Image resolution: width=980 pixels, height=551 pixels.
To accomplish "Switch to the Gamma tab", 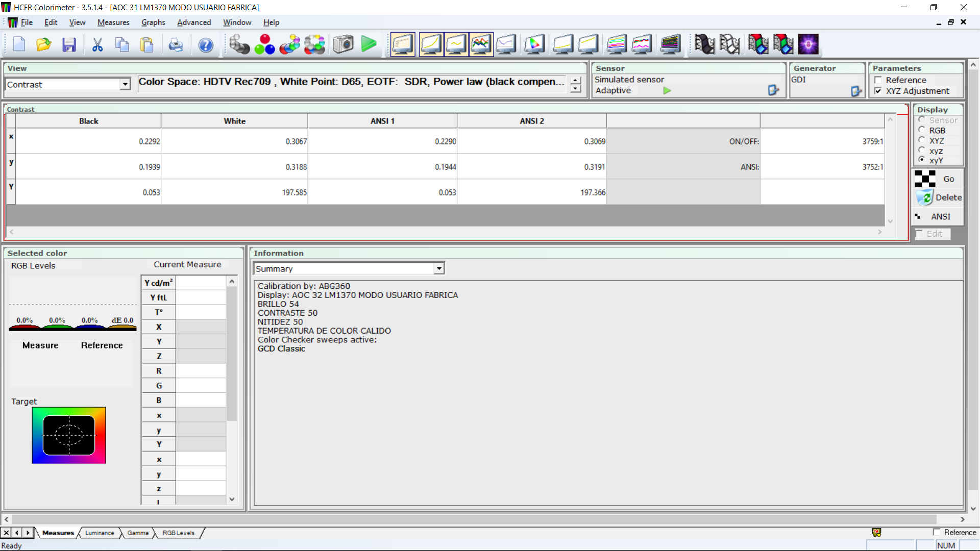I will pyautogui.click(x=138, y=533).
